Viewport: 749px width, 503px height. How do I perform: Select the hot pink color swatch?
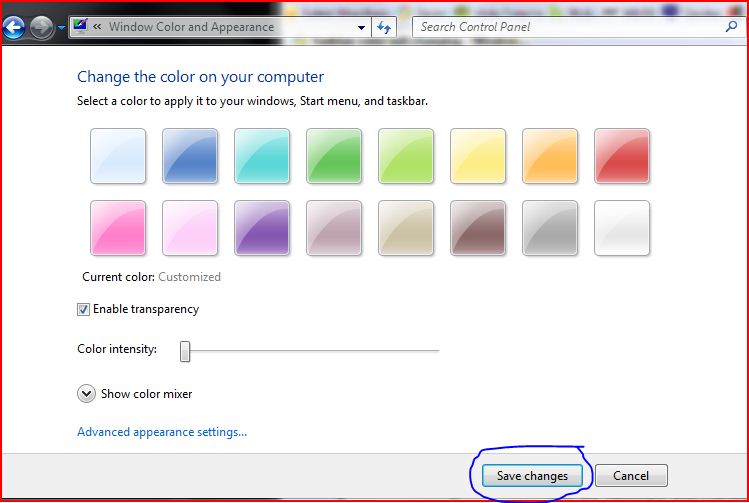(118, 228)
